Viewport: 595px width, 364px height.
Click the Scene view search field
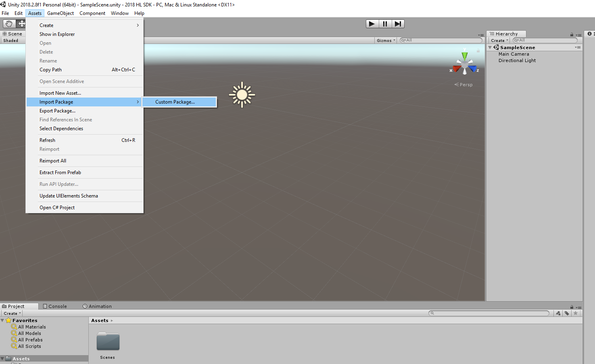pyautogui.click(x=441, y=40)
